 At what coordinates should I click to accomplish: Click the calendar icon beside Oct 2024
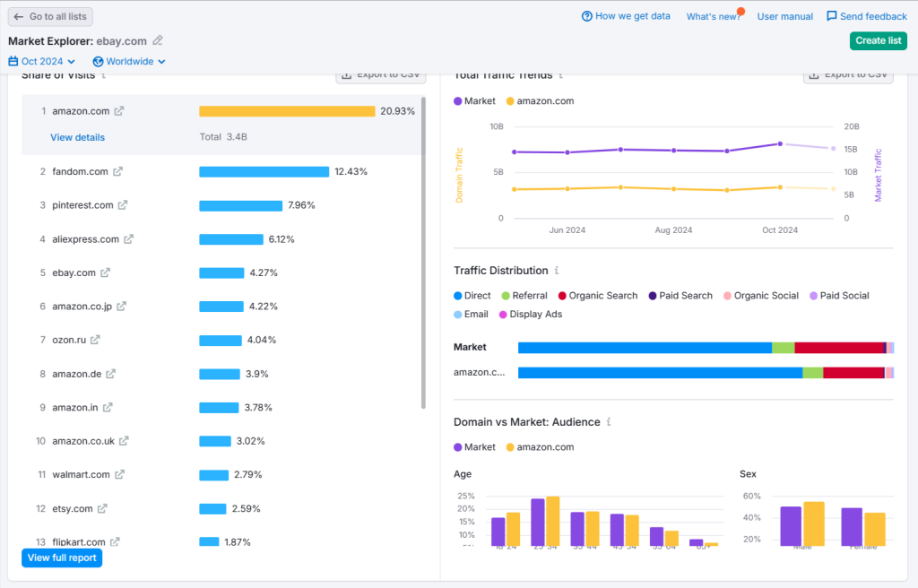click(x=13, y=61)
